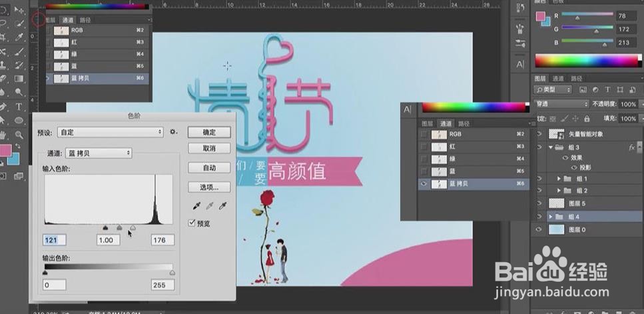Filter layers by adjustment layers icon

pos(595,89)
